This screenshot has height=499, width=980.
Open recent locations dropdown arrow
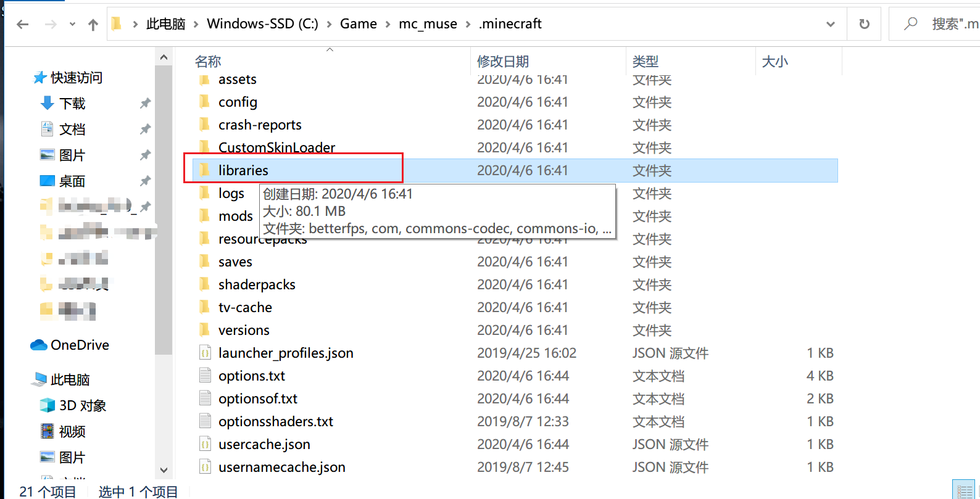(72, 24)
